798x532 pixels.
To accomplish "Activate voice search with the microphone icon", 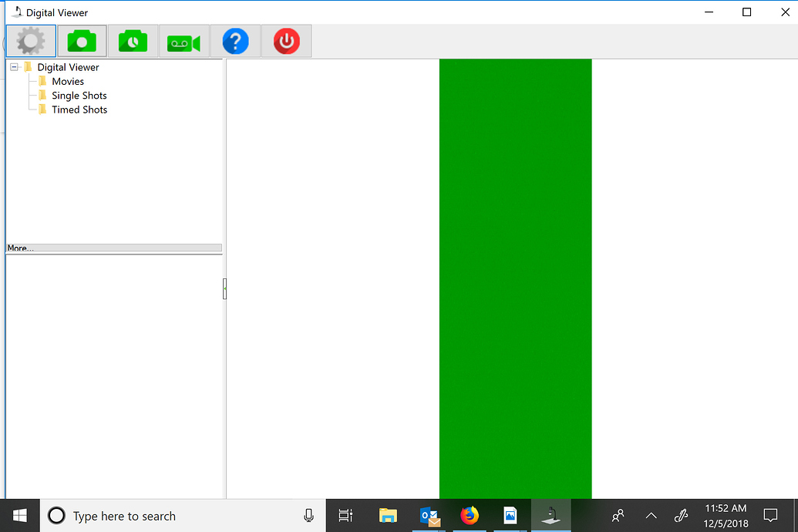I will [x=308, y=515].
